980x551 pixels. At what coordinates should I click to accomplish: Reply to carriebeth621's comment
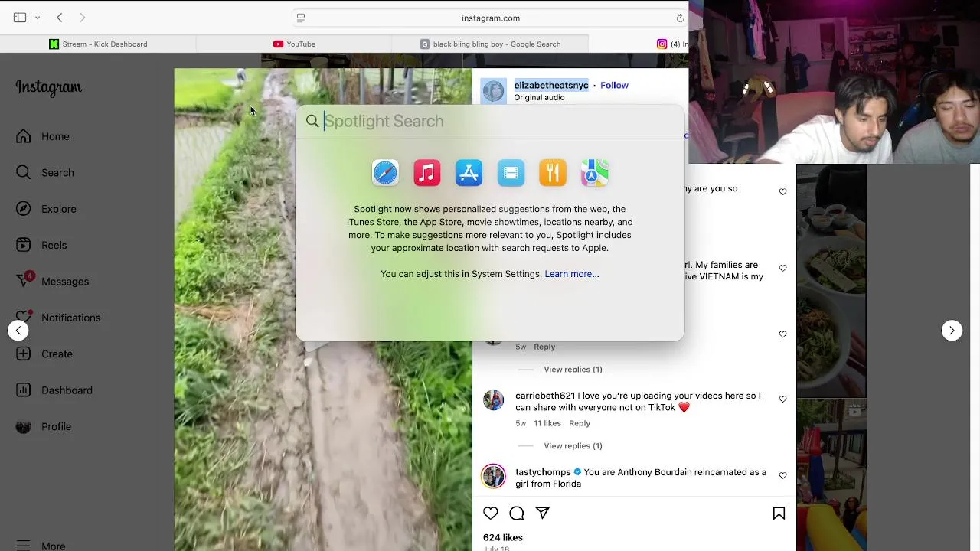pos(580,423)
